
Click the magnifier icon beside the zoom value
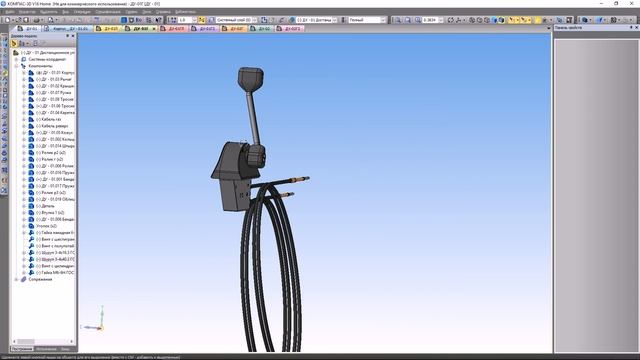point(418,20)
